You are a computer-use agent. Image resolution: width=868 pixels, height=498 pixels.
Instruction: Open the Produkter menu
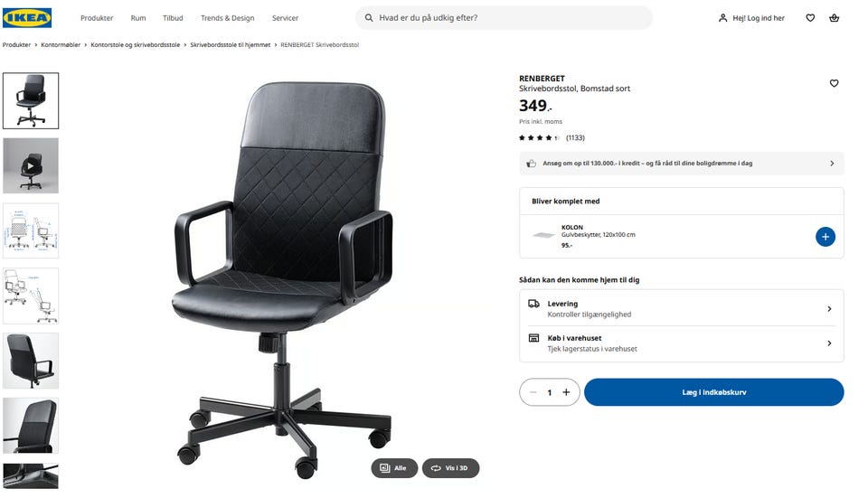(97, 18)
